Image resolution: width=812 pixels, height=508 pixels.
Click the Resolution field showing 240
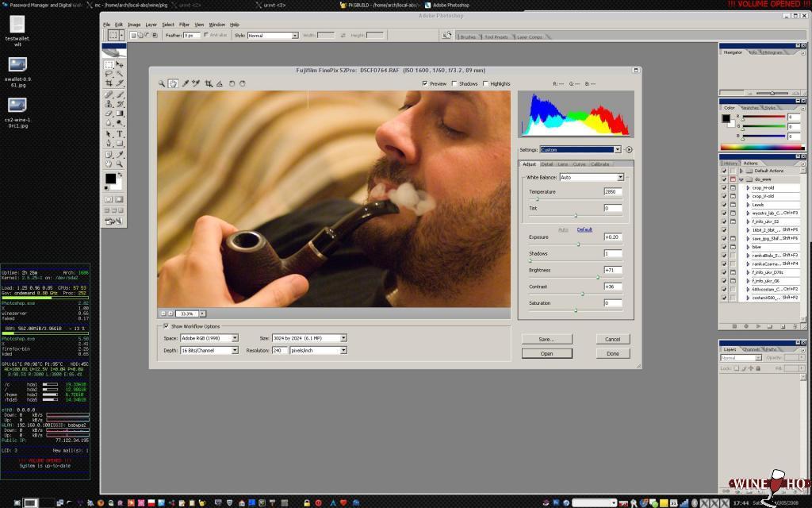pos(279,350)
